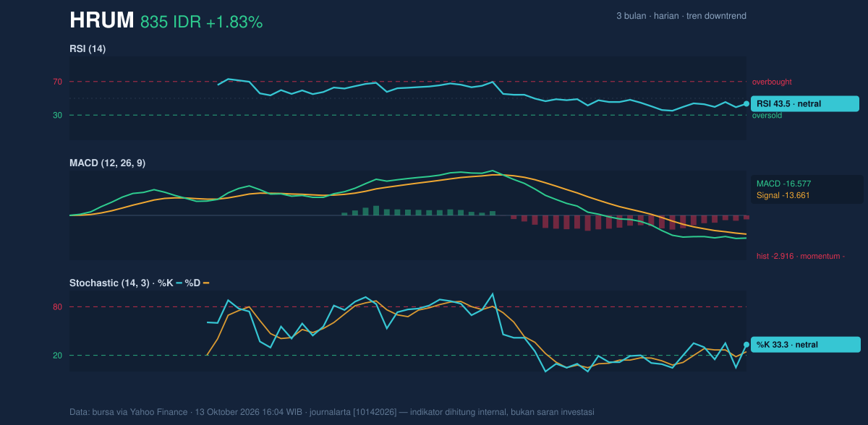Click the RSI (14) panel heading

pos(88,48)
